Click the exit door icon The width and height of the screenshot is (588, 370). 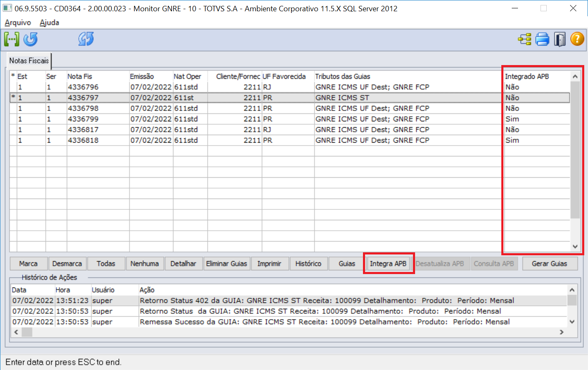click(560, 39)
